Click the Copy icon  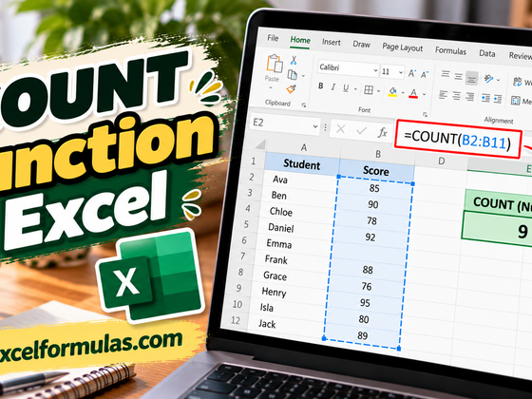click(x=293, y=74)
